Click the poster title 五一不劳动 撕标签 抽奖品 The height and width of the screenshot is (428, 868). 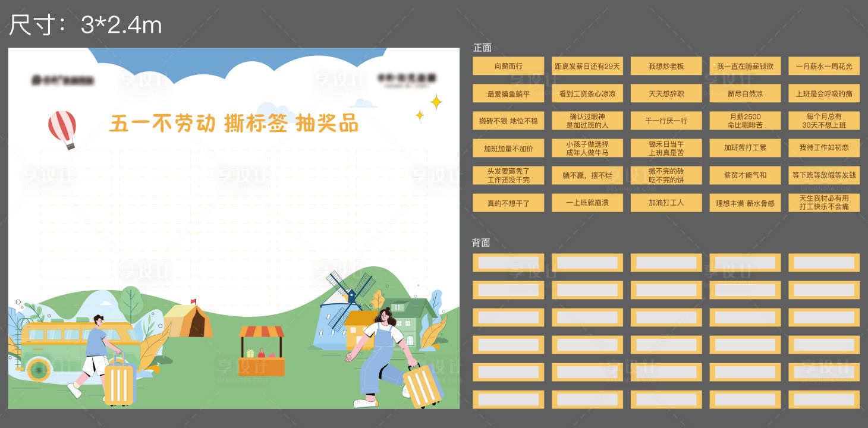[x=234, y=124]
